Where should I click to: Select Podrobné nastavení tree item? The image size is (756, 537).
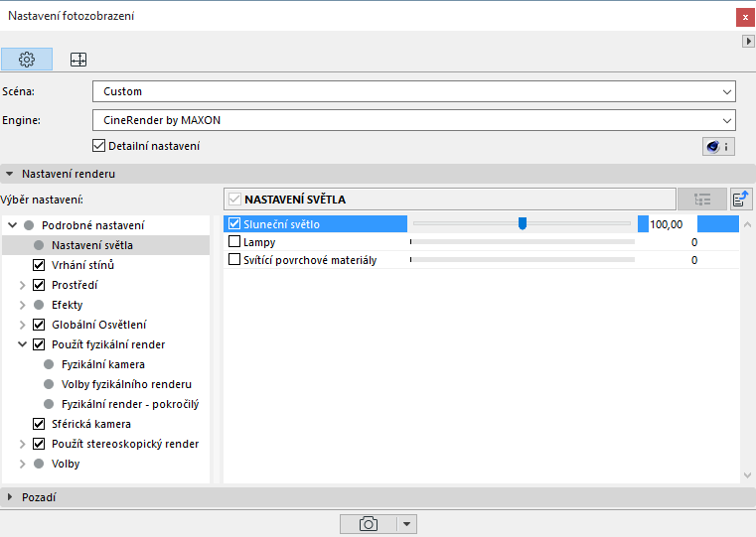click(93, 225)
